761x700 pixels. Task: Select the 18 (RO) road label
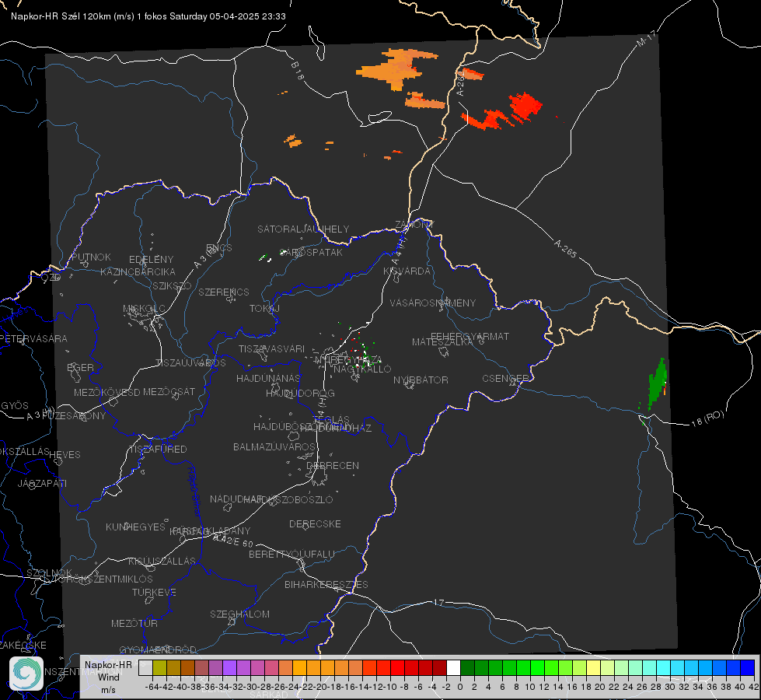[x=707, y=418]
